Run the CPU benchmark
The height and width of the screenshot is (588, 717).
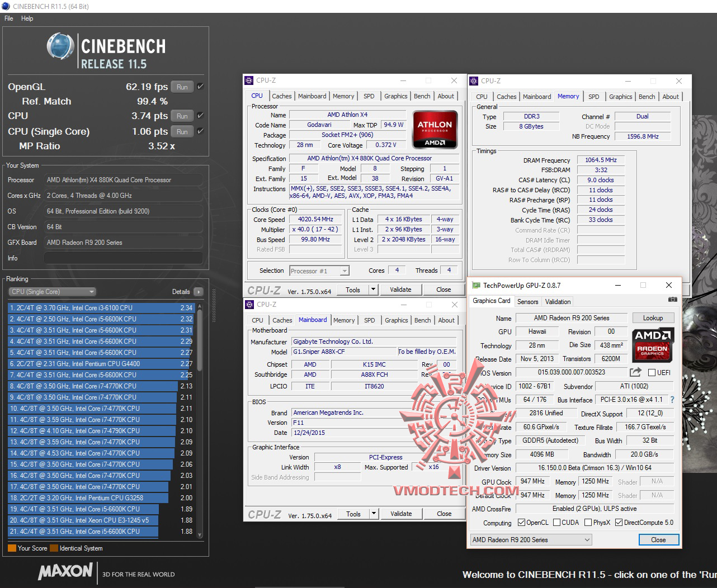(x=182, y=116)
